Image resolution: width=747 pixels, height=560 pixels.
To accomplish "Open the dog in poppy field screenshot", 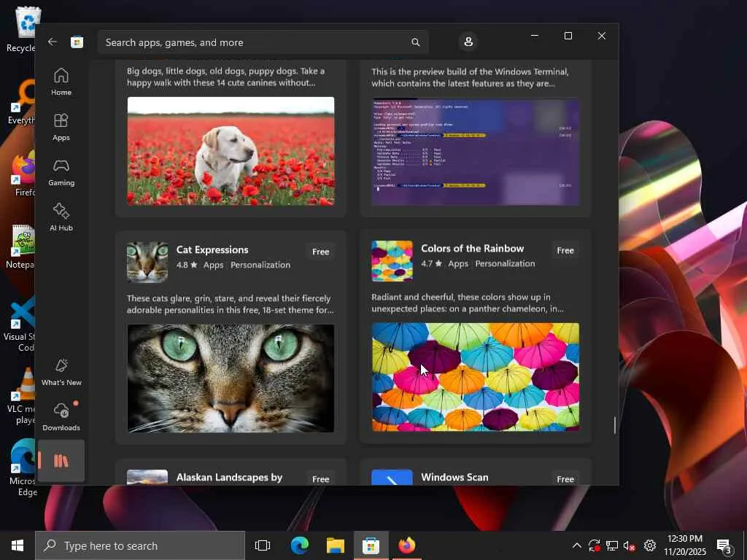I will [231, 151].
